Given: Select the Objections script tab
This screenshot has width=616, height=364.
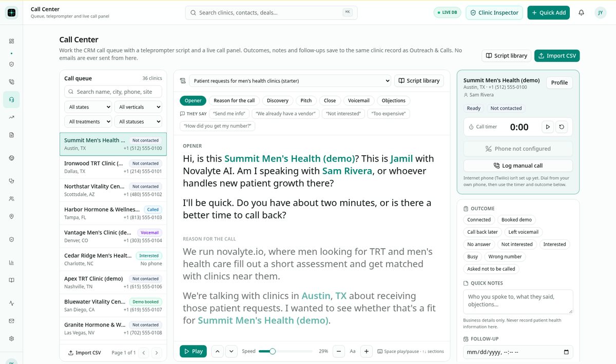Looking at the screenshot, I should pos(394,100).
